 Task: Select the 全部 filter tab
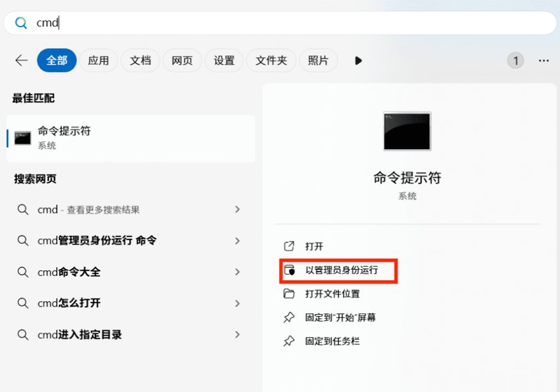(56, 60)
